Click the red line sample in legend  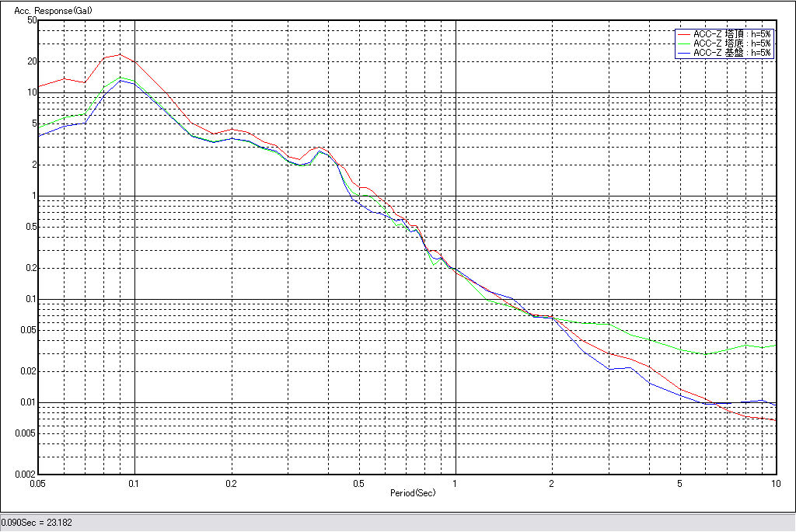[x=684, y=34]
